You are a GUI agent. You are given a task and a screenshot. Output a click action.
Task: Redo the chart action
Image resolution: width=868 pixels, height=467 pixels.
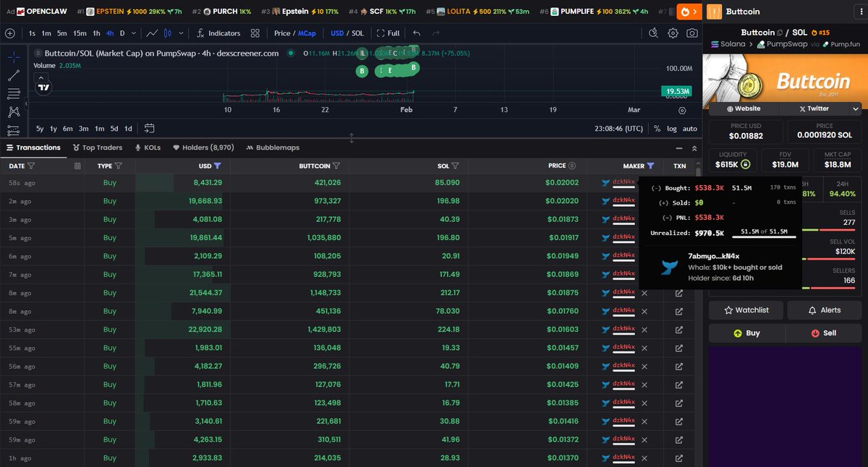point(435,33)
